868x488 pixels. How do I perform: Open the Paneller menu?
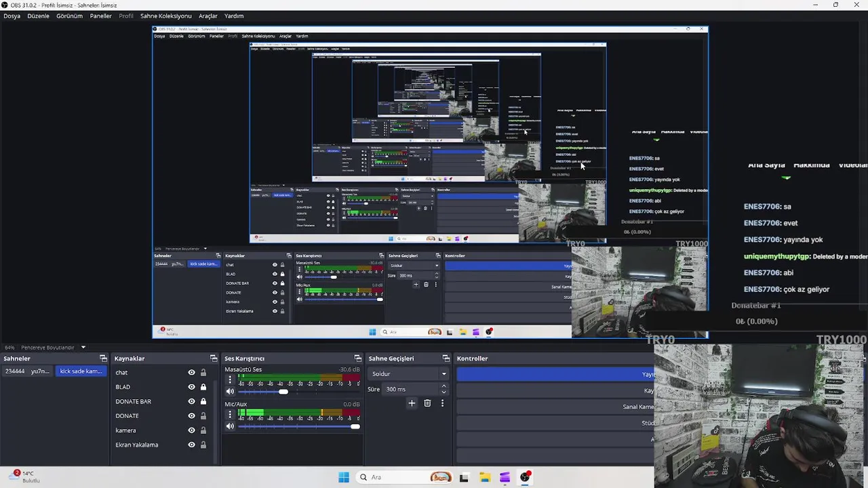(x=100, y=16)
